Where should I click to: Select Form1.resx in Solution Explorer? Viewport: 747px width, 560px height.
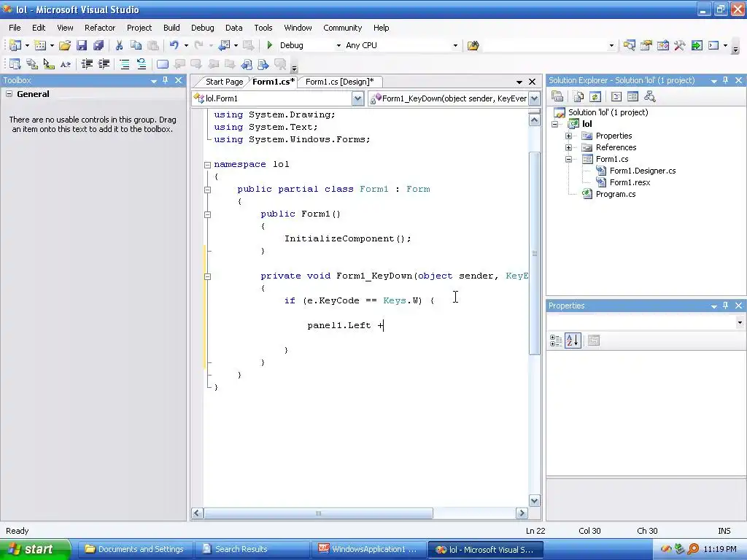pos(630,182)
